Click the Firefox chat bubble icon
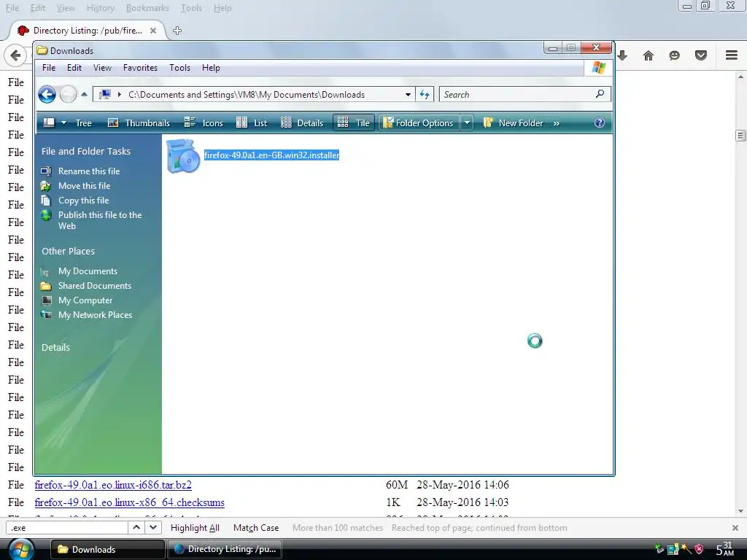Image resolution: width=747 pixels, height=560 pixels. coord(675,55)
